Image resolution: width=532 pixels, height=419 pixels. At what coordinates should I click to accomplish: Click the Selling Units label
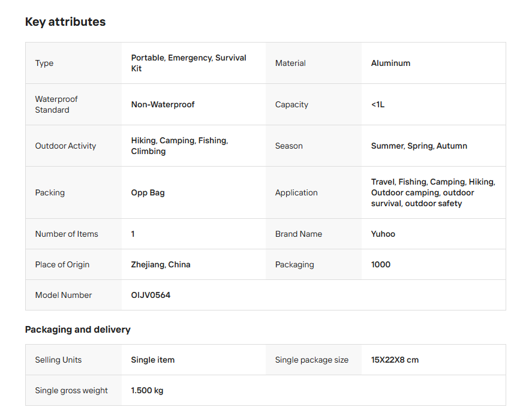pyautogui.click(x=58, y=360)
